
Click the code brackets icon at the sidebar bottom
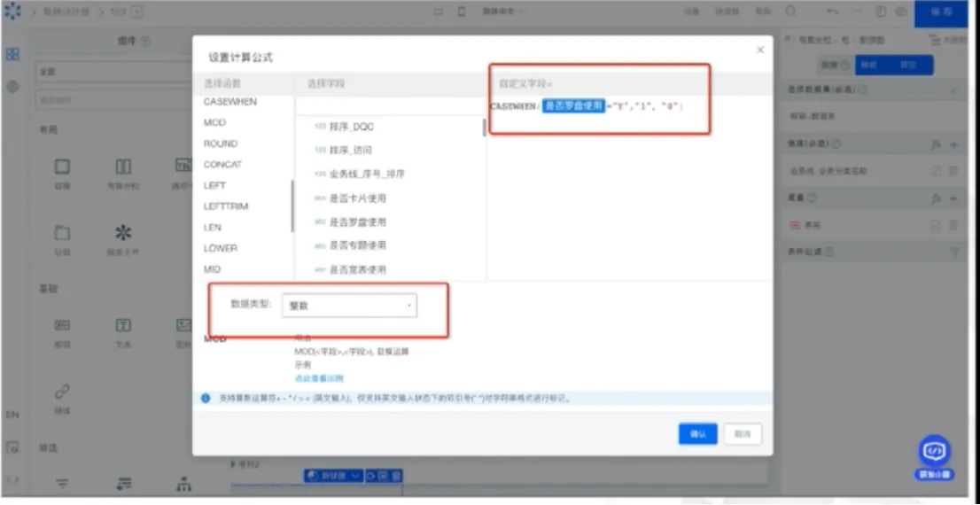[x=12, y=479]
